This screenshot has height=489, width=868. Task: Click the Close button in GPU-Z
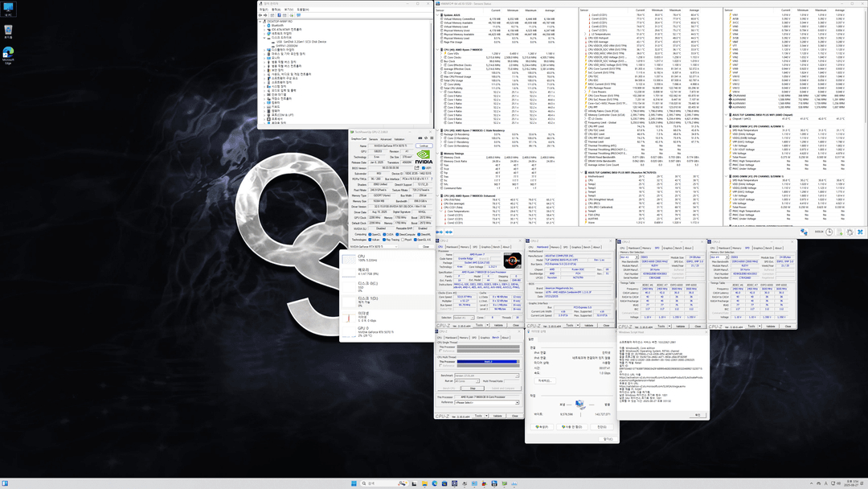(426, 246)
